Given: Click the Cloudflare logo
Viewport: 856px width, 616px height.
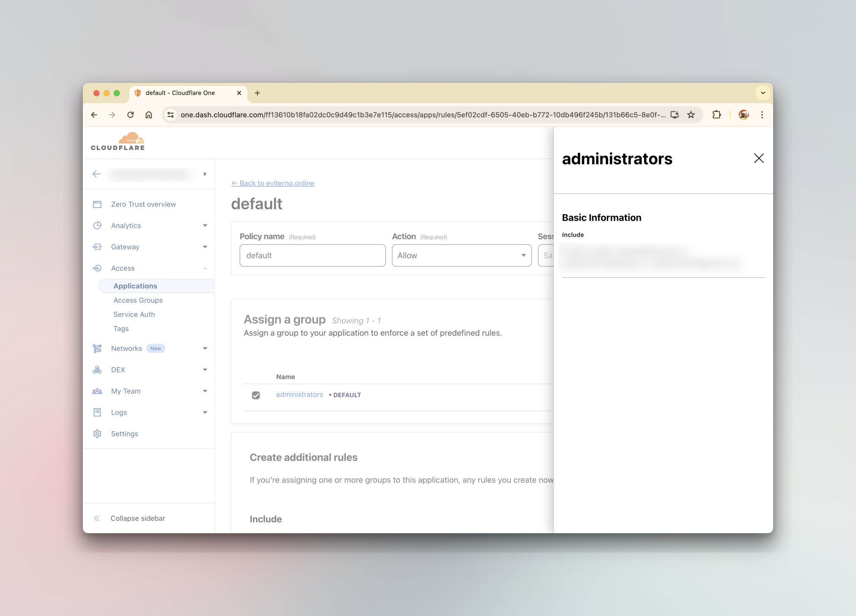Looking at the screenshot, I should (118, 141).
